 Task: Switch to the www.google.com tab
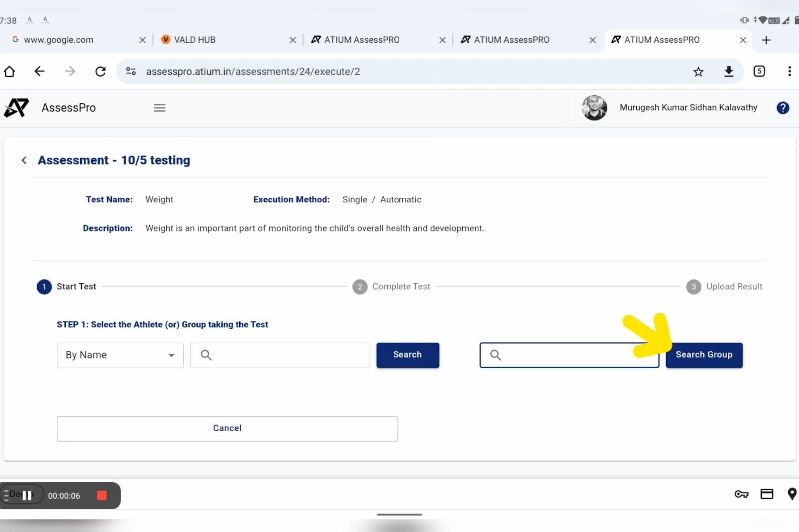coord(58,40)
